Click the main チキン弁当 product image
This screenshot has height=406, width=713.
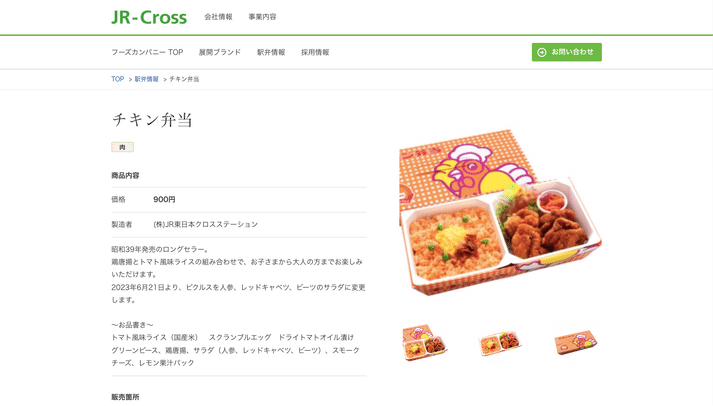click(500, 211)
